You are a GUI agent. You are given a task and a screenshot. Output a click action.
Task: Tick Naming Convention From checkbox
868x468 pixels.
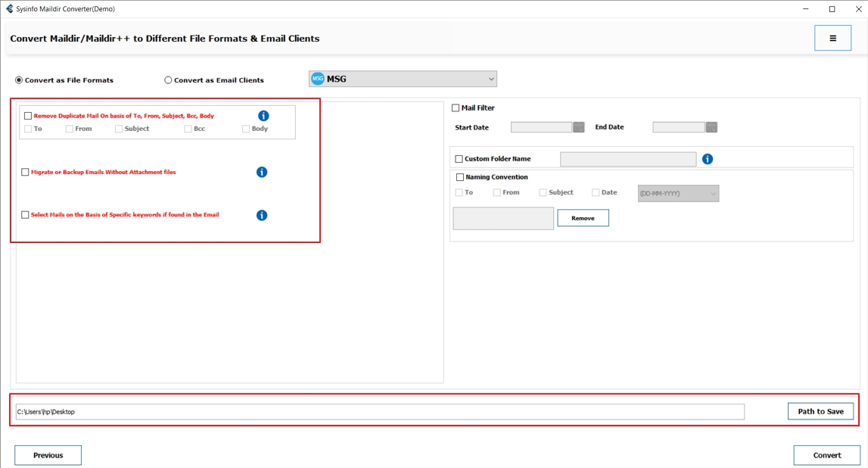(x=496, y=192)
